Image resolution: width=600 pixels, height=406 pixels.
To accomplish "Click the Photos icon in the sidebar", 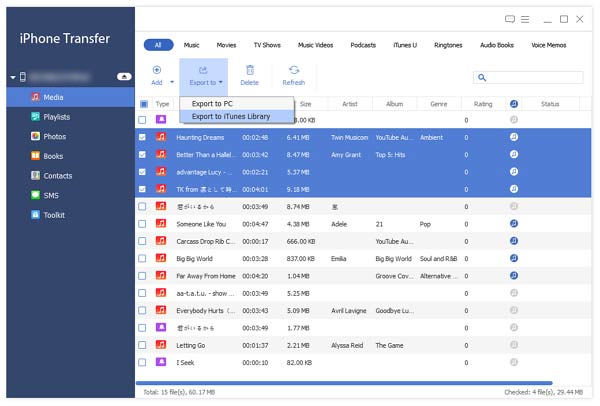I will 35,136.
